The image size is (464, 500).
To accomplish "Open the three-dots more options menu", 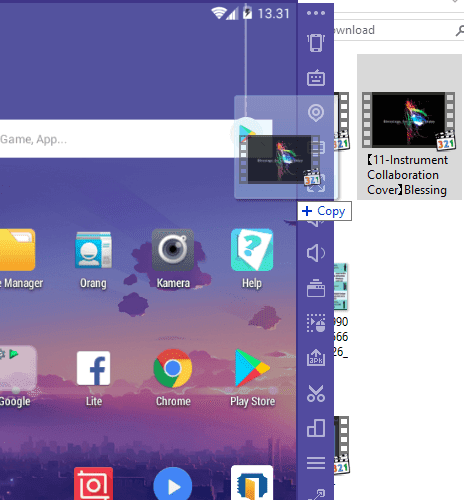I will [x=316, y=13].
